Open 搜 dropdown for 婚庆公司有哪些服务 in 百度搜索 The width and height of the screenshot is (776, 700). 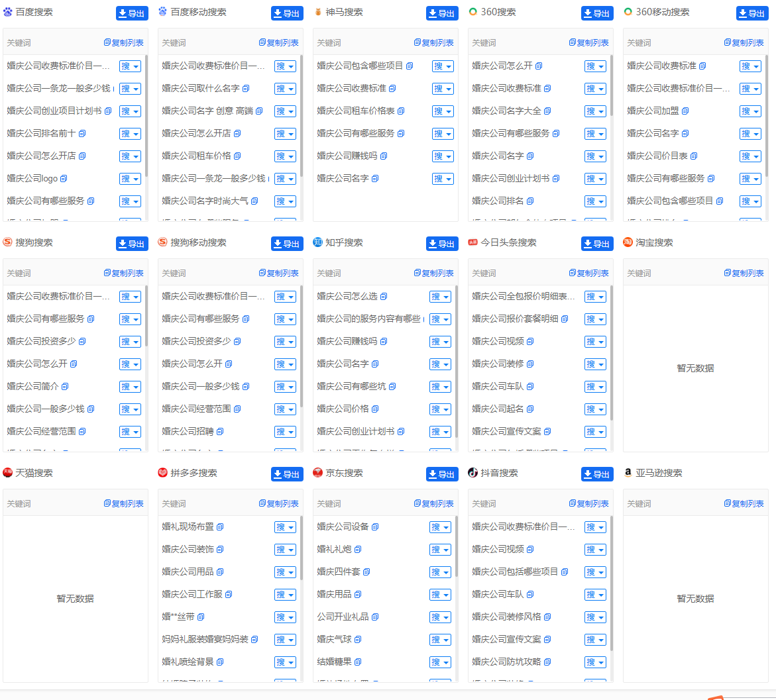(x=130, y=201)
